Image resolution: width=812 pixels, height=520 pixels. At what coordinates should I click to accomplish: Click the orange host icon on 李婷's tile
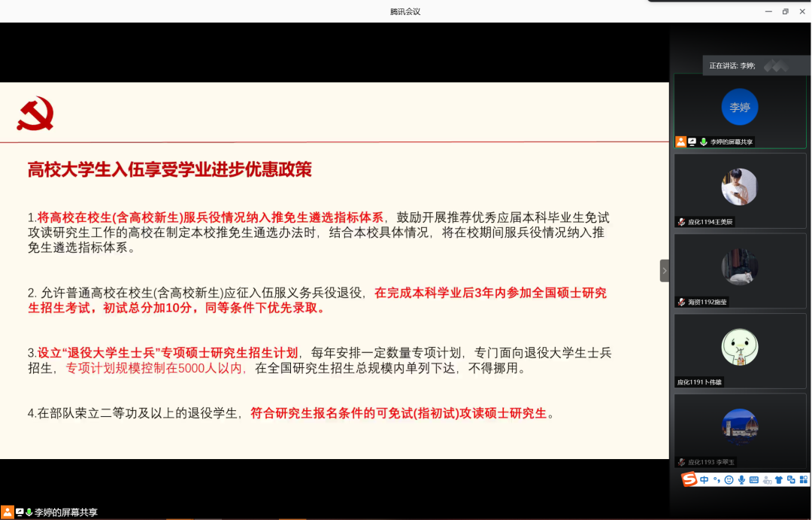pyautogui.click(x=680, y=141)
